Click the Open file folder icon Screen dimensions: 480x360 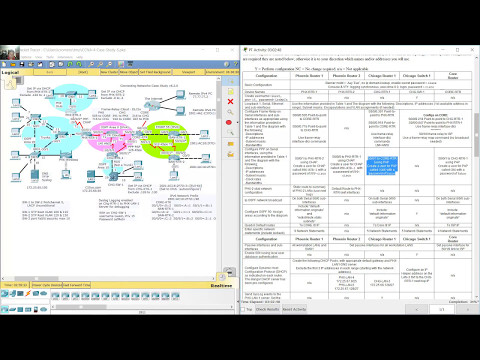click(x=13, y=64)
